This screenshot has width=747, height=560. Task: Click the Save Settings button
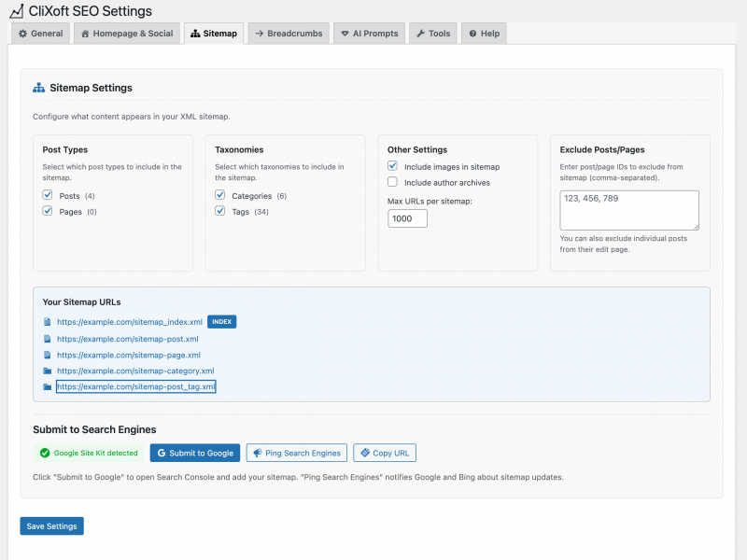[x=51, y=525]
